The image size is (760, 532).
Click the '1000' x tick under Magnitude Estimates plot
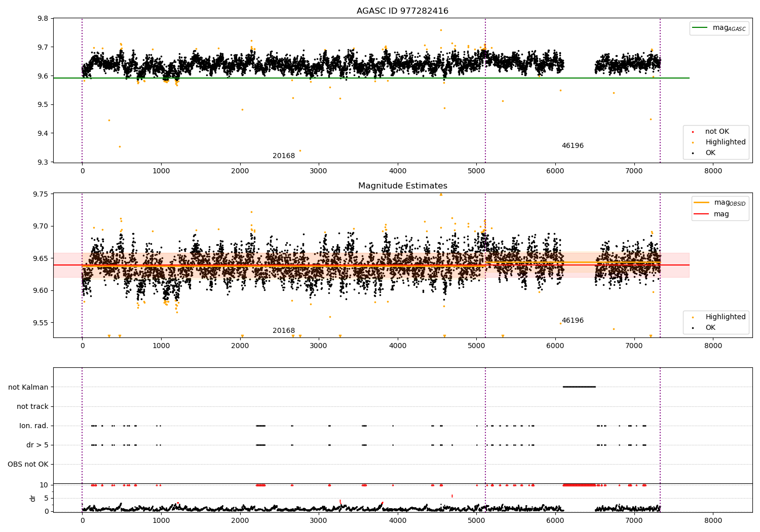pos(161,346)
